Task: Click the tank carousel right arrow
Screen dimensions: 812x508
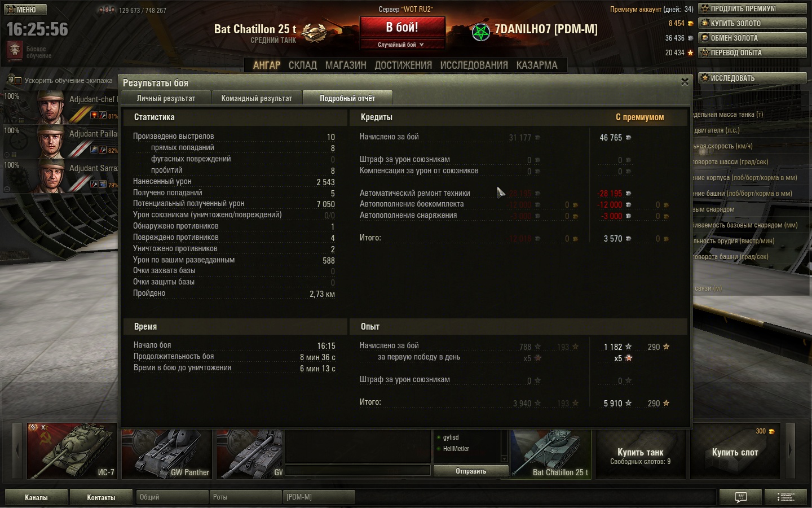Action: 790,450
